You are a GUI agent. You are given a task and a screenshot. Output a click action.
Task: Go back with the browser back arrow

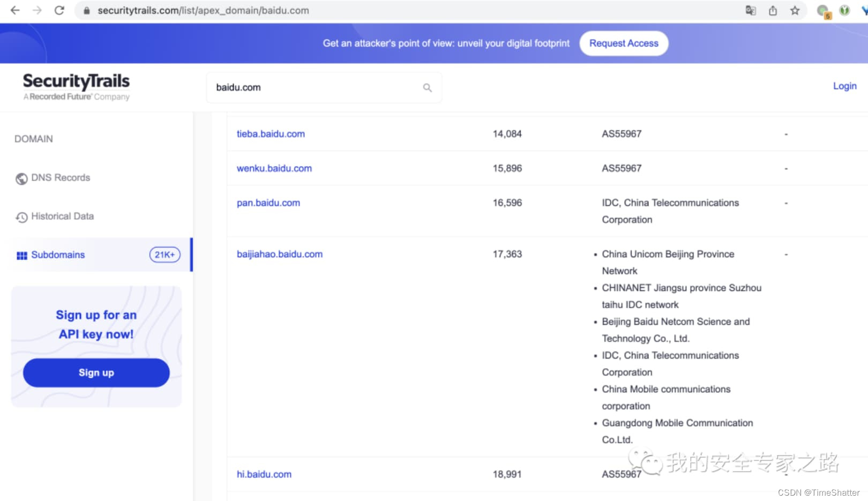[15, 10]
